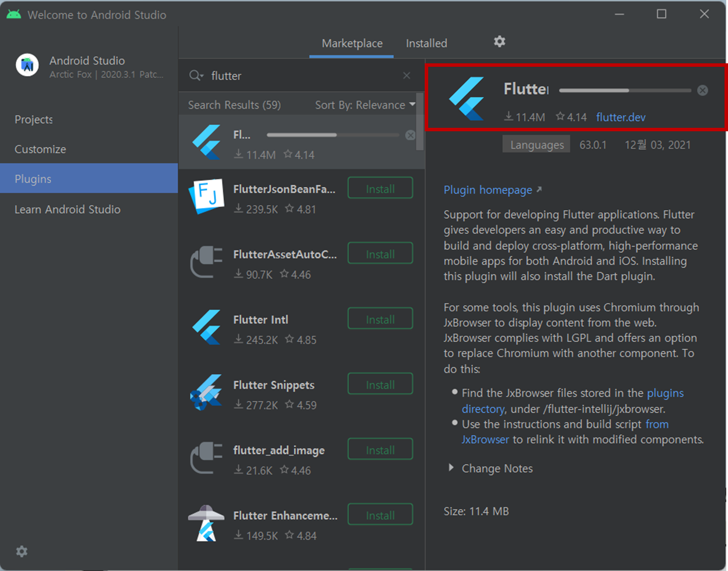Cancel Flutter install in the search results list
Image resolution: width=728 pixels, height=571 pixels.
(x=410, y=135)
